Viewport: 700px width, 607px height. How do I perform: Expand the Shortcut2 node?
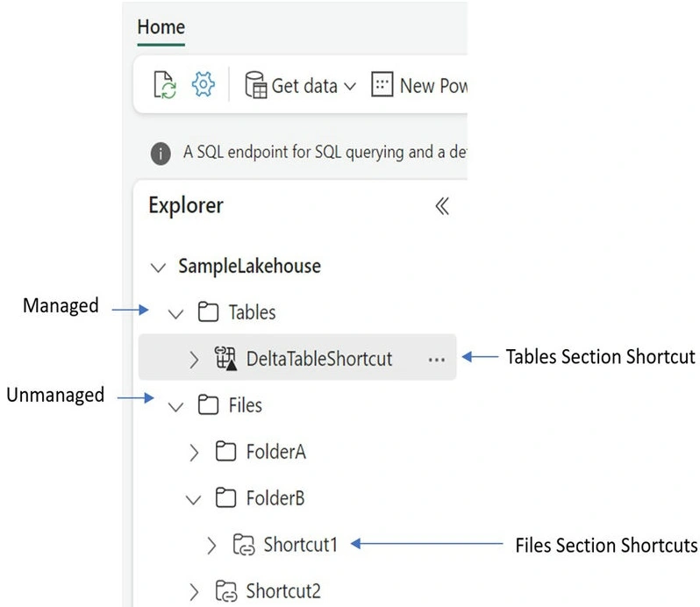[194, 592]
